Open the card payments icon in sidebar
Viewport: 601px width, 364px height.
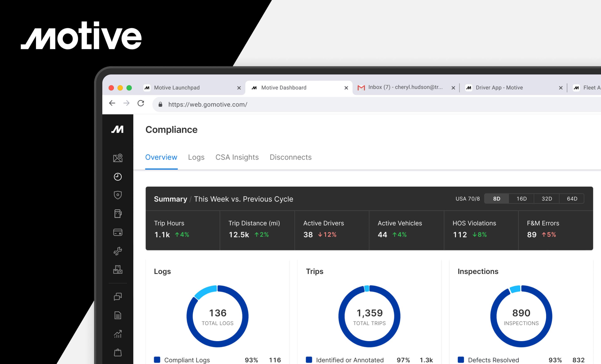click(118, 232)
